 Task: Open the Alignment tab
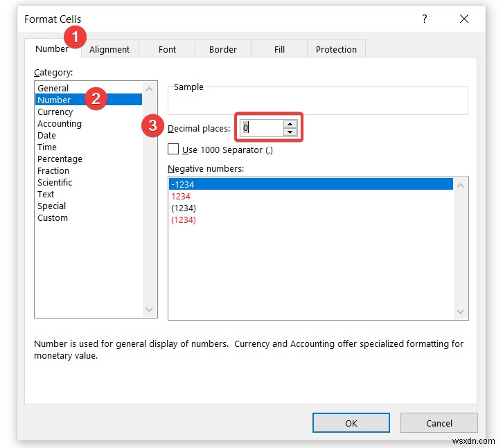coord(109,49)
